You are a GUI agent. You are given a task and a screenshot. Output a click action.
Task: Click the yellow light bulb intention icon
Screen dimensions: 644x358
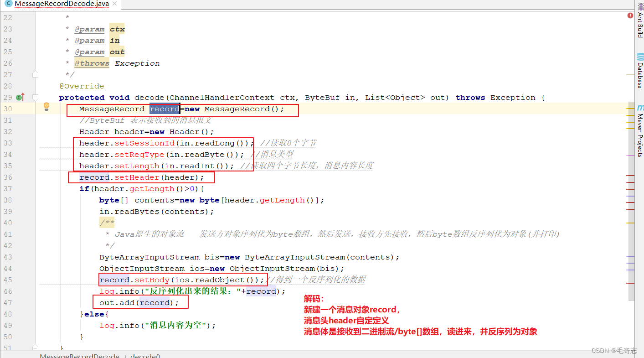(x=46, y=107)
